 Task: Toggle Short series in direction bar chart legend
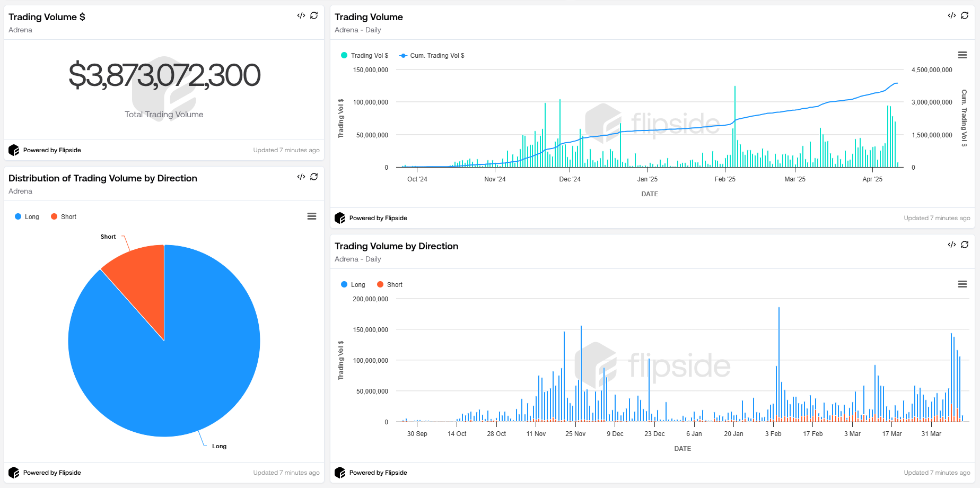[390, 285]
